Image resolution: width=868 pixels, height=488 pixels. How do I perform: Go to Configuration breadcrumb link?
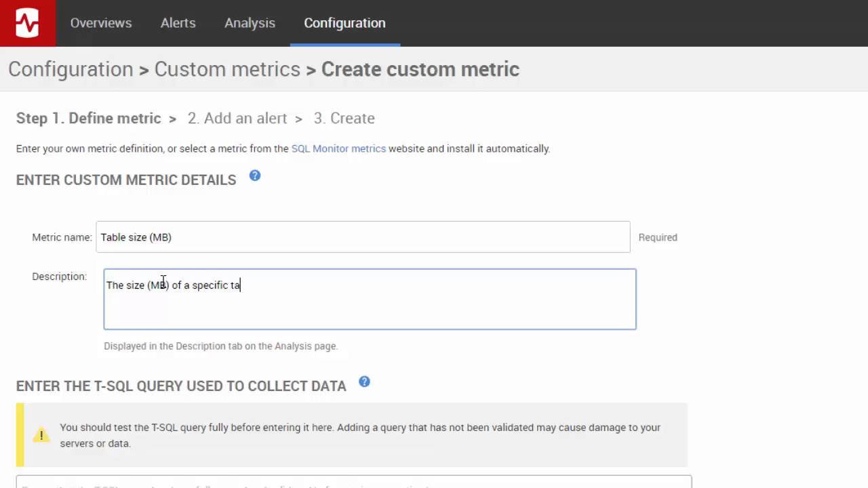[71, 69]
